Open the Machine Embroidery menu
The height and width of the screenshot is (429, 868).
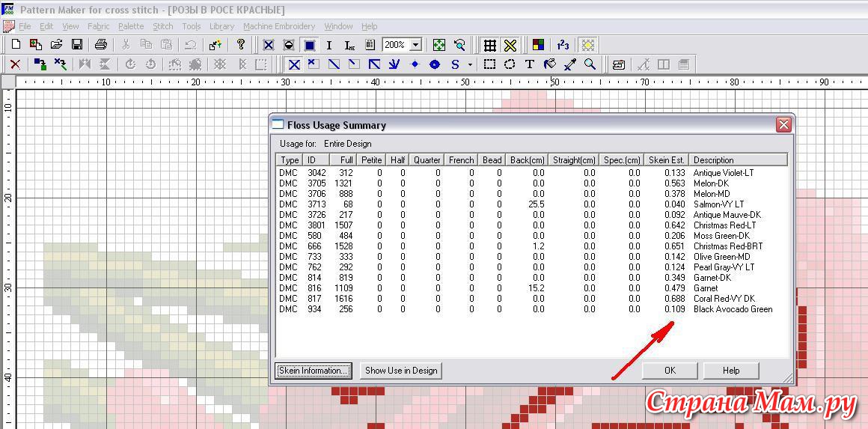point(279,26)
